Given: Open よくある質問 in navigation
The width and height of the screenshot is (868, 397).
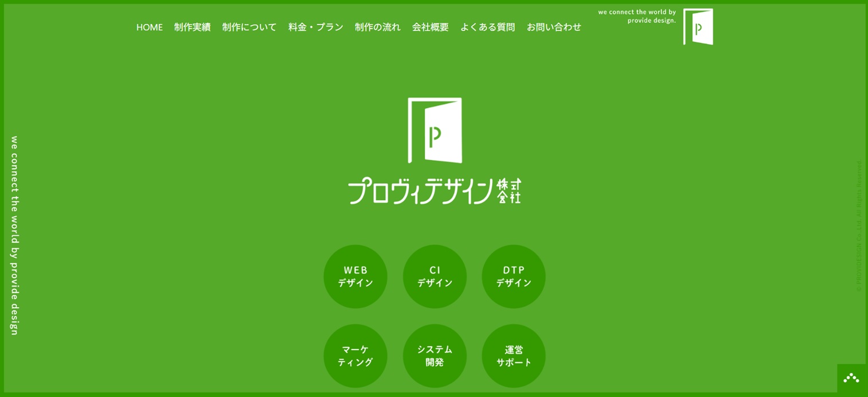Looking at the screenshot, I should click(x=488, y=27).
